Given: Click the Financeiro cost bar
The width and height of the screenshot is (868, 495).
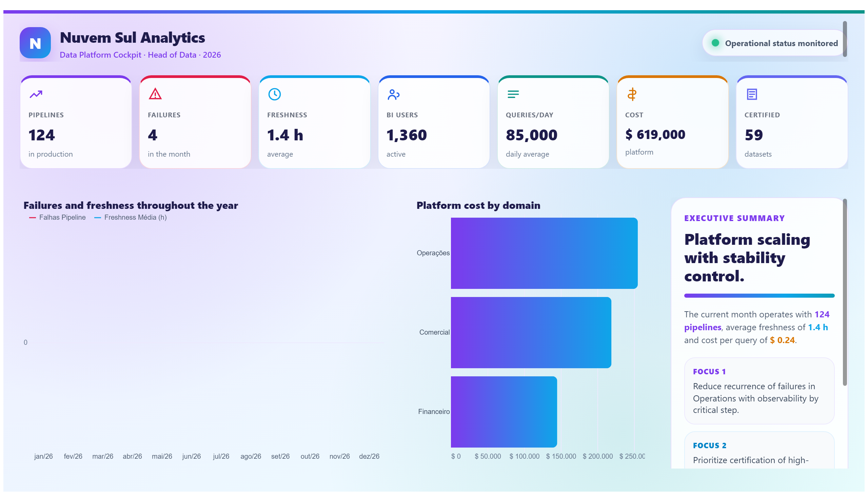Looking at the screenshot, I should tap(504, 412).
